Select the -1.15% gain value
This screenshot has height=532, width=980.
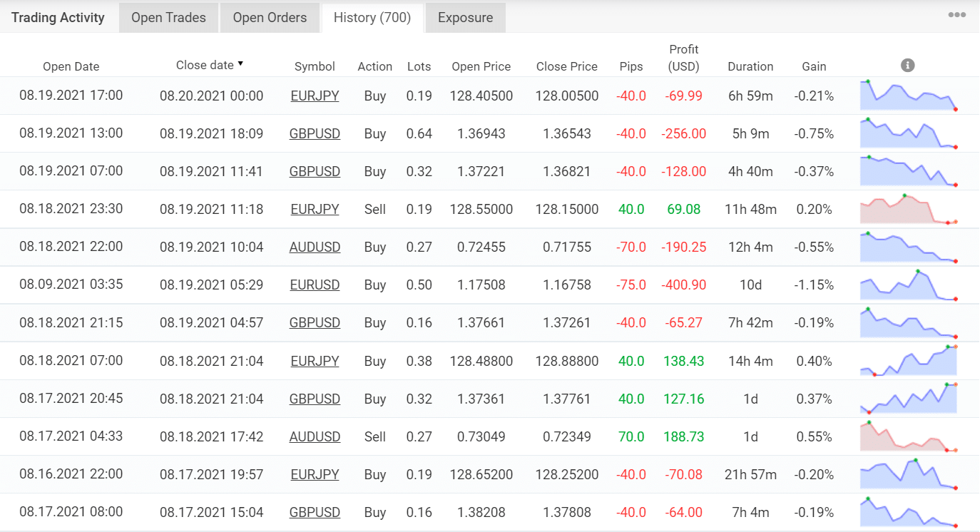814,285
